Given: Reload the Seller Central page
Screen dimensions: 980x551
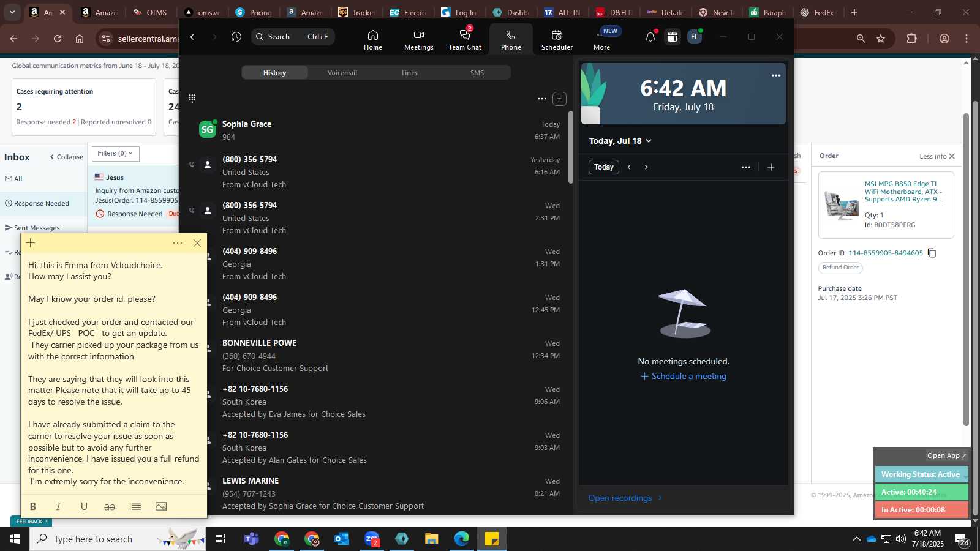Looking at the screenshot, I should [58, 39].
